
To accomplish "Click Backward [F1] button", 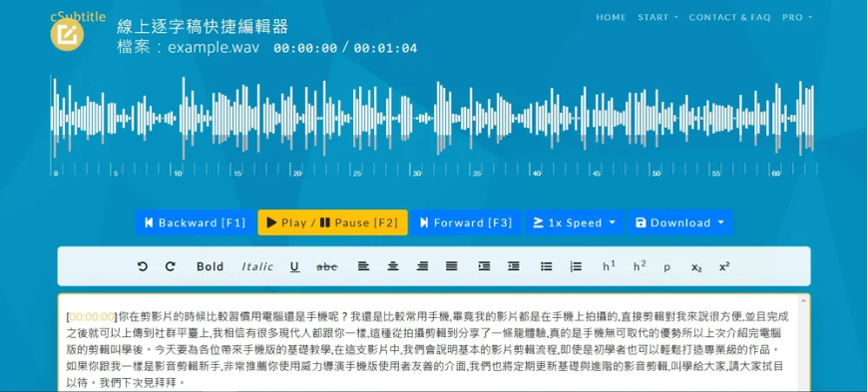I will pyautogui.click(x=195, y=222).
